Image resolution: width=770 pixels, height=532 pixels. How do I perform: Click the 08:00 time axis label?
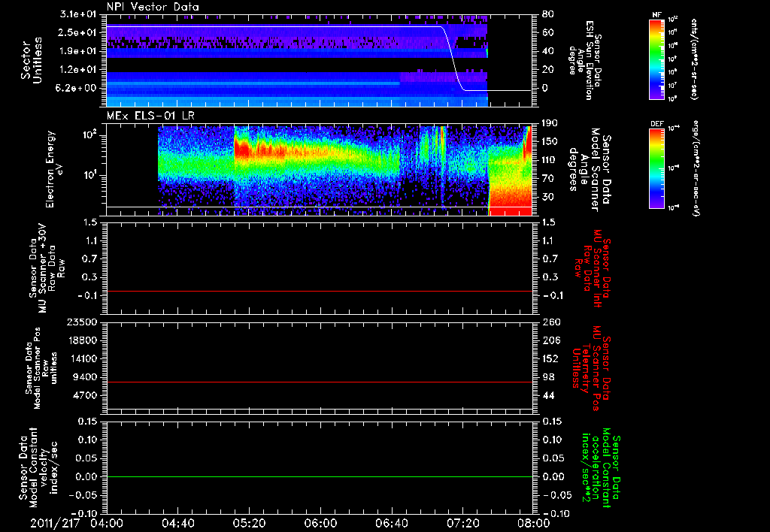[534, 523]
